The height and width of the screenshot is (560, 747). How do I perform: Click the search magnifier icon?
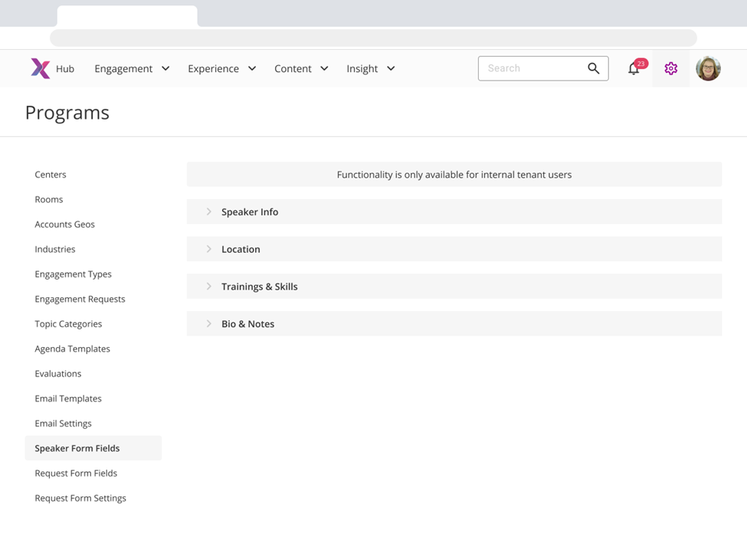pos(593,68)
